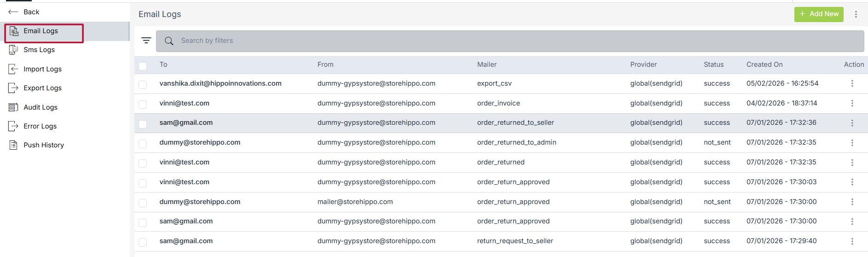Navigate to Error Logs
Viewport: 868px width, 257px height.
tap(40, 126)
